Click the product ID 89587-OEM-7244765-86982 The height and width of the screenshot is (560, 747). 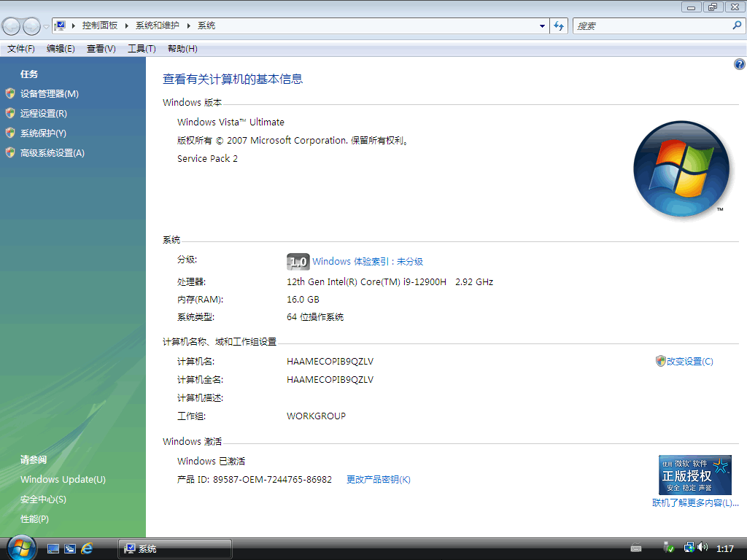point(272,480)
